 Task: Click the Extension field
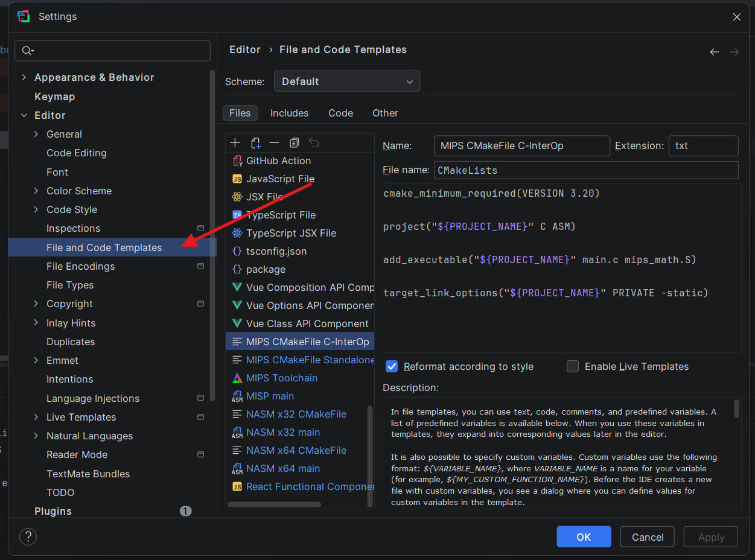[704, 145]
